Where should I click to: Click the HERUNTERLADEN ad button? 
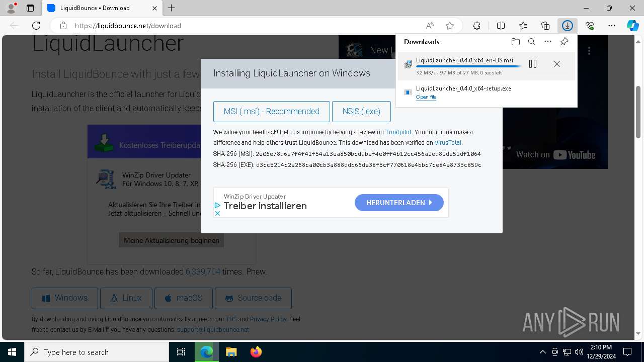[x=399, y=203]
